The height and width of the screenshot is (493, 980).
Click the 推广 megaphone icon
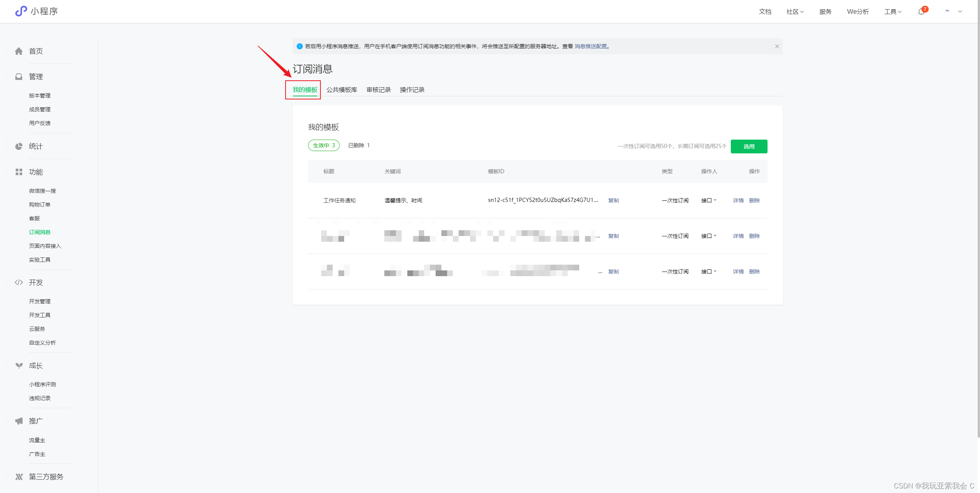point(19,421)
